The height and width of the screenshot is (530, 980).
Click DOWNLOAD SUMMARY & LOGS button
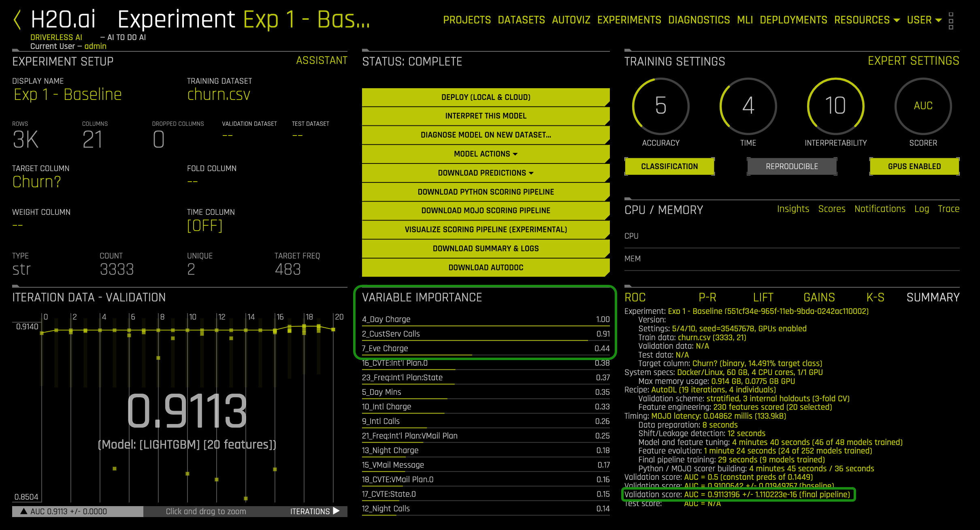click(x=486, y=248)
